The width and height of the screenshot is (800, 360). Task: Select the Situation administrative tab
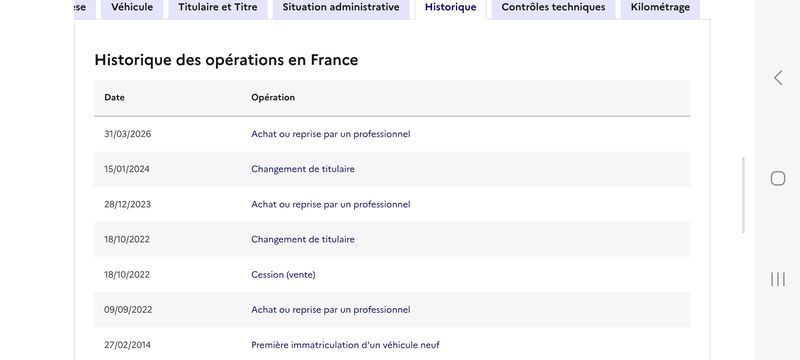coord(341,8)
